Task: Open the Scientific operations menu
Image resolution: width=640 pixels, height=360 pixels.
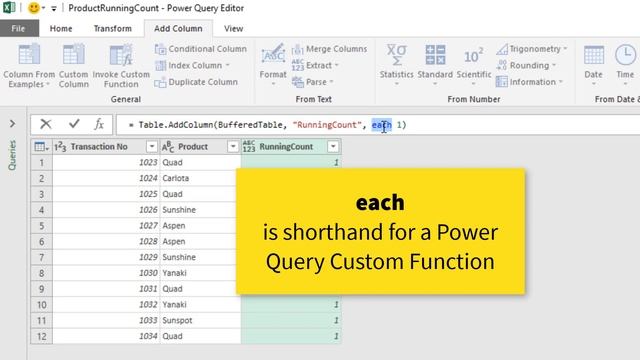Action: 473,65
